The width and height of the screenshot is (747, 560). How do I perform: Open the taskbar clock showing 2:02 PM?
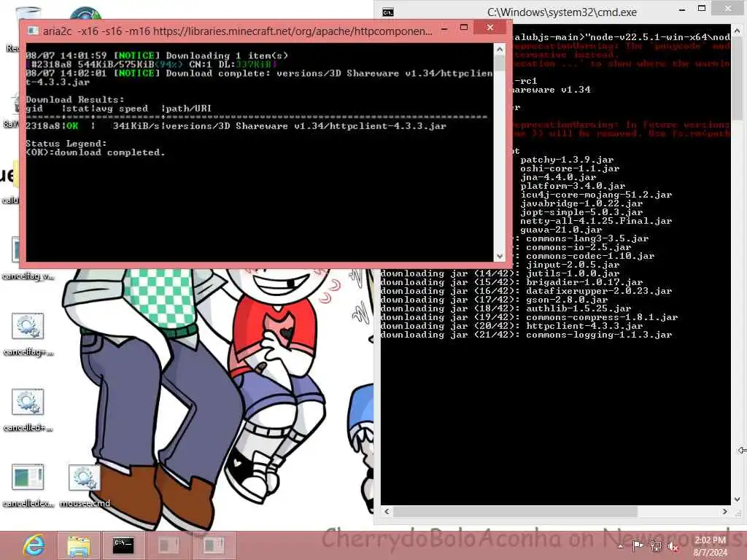pos(711,545)
